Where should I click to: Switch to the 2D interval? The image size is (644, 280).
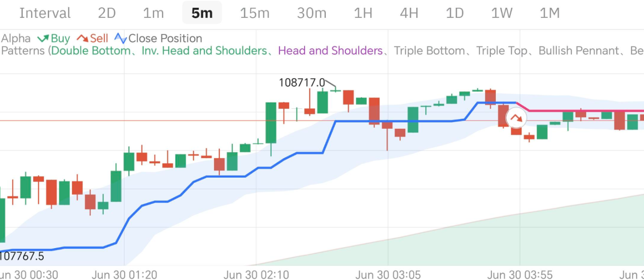(107, 13)
